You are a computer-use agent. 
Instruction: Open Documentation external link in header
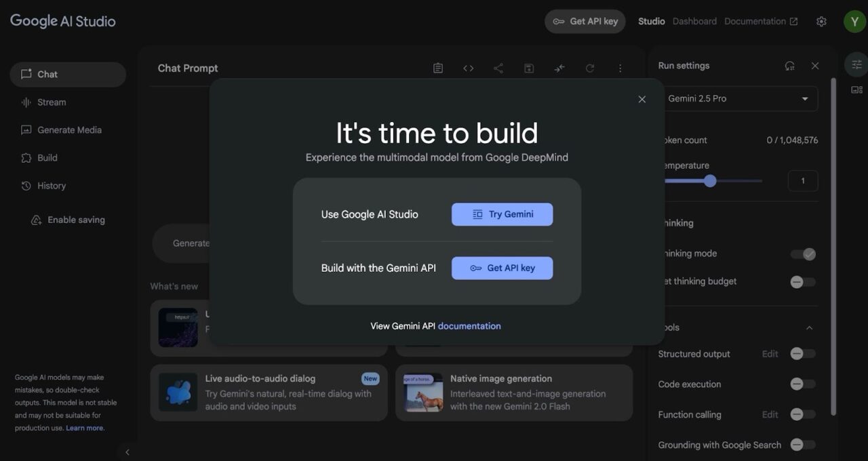[761, 21]
